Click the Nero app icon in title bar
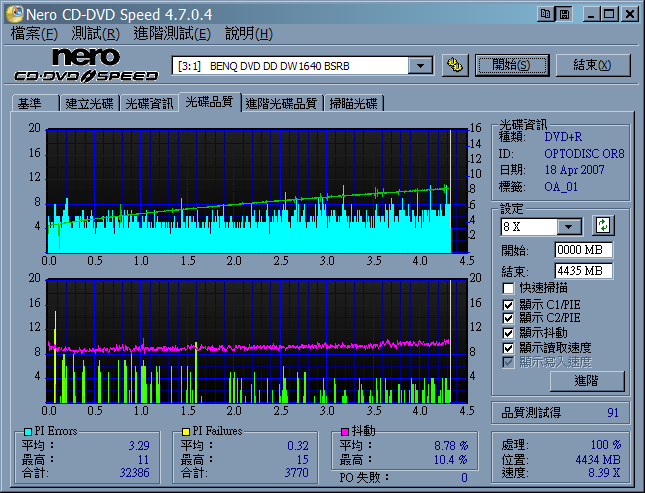The image size is (645, 493). 15,14
